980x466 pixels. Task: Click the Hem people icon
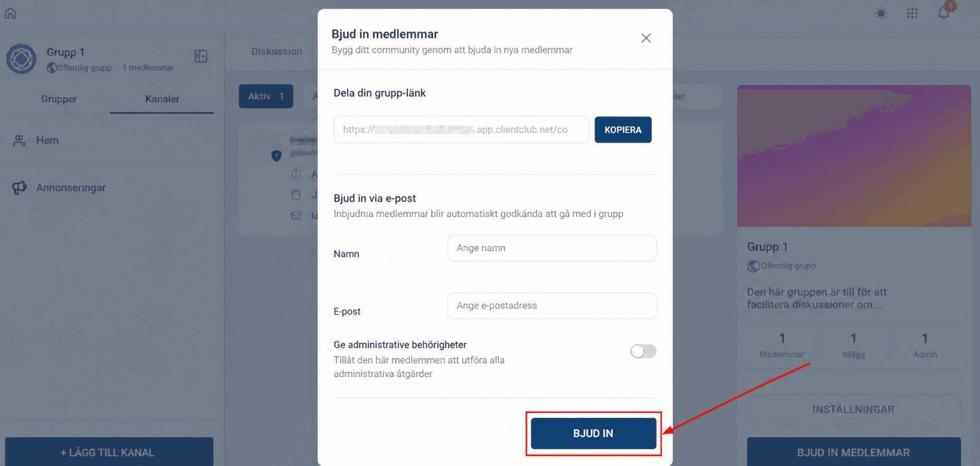pos(19,140)
